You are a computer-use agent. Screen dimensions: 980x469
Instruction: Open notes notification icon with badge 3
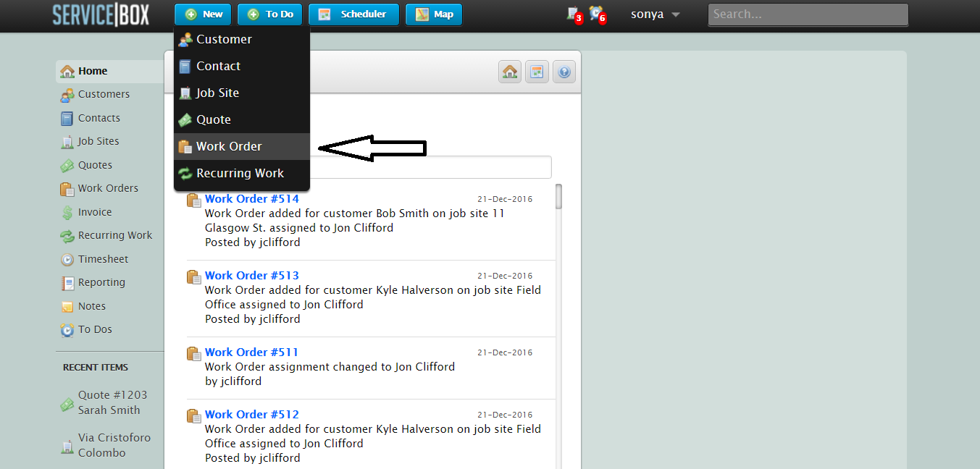coord(574,14)
